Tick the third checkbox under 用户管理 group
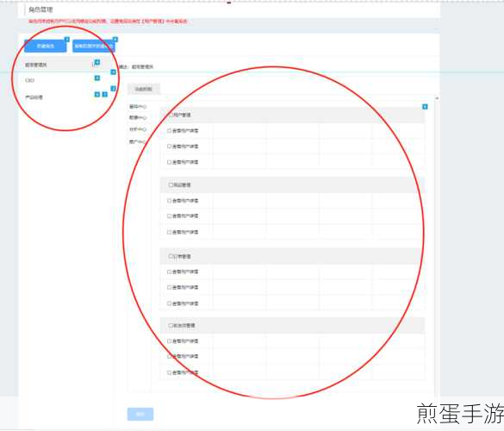504x431 pixels. coord(170,162)
